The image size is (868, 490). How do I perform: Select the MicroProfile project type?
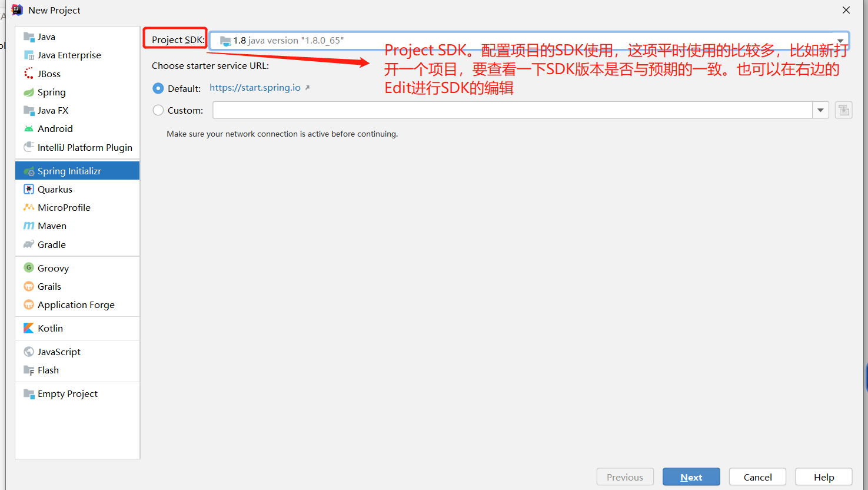[x=64, y=207]
